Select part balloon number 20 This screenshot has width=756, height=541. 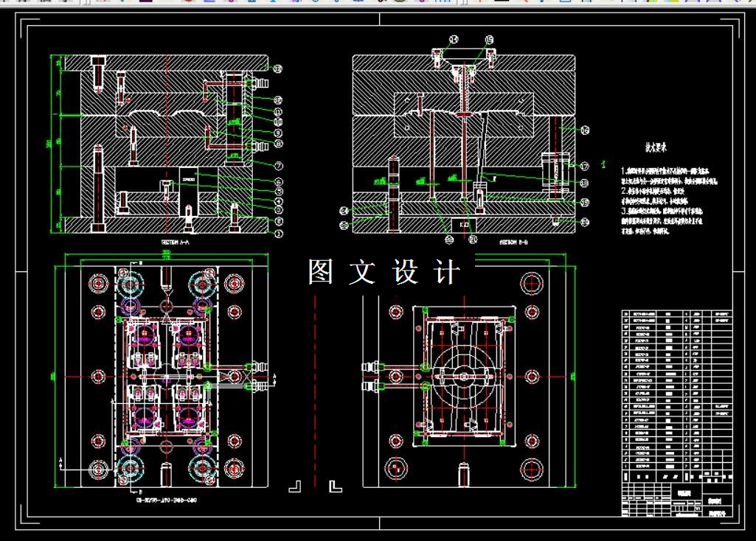pyautogui.click(x=584, y=222)
